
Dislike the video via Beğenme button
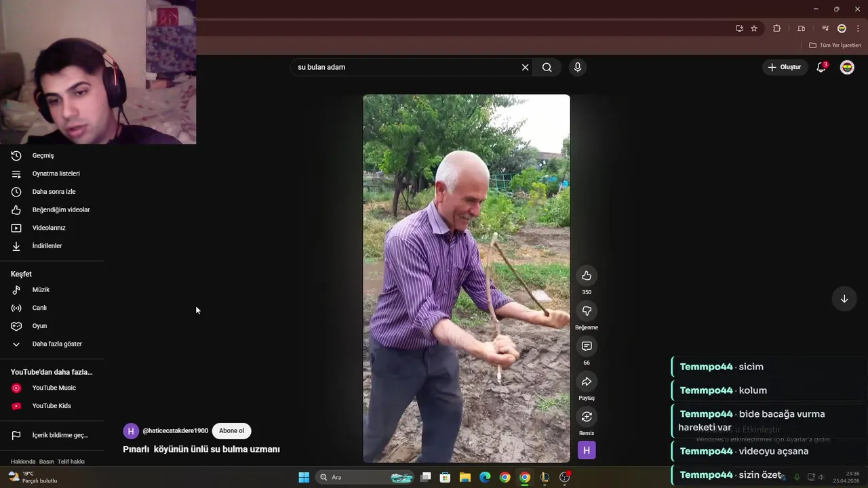coord(587,311)
